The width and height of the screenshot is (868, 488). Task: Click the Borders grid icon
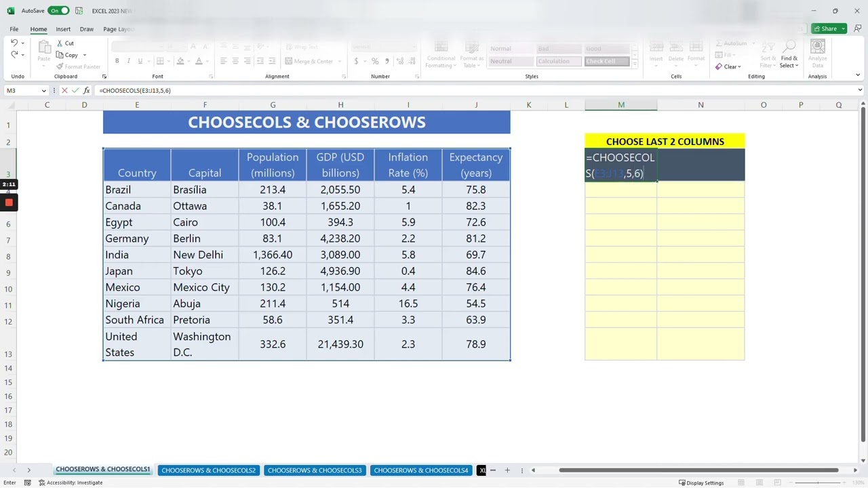pyautogui.click(x=160, y=61)
